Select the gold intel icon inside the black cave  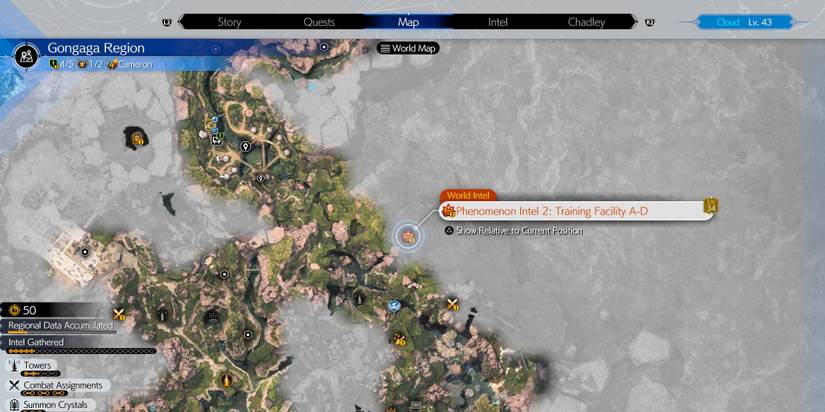138,139
